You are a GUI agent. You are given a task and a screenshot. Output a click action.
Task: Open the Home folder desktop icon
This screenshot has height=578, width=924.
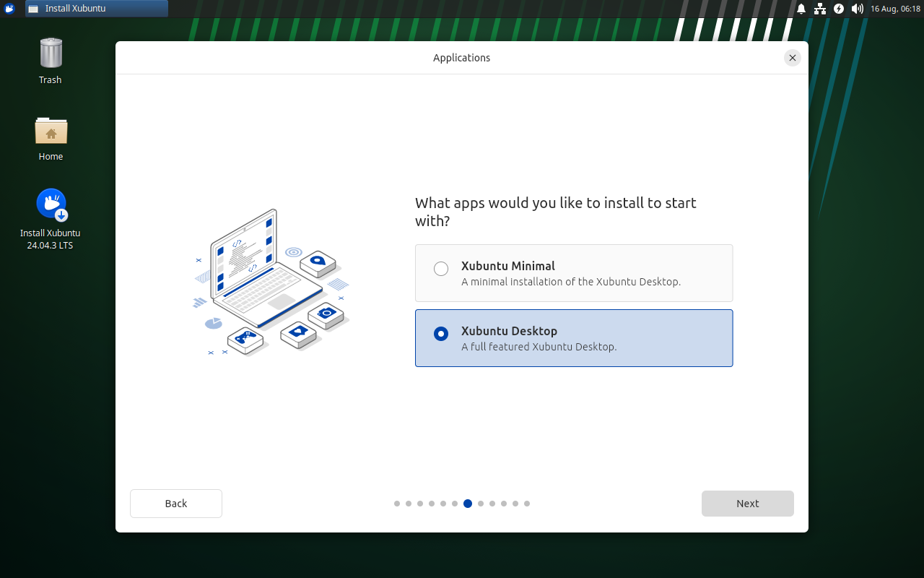coord(51,131)
